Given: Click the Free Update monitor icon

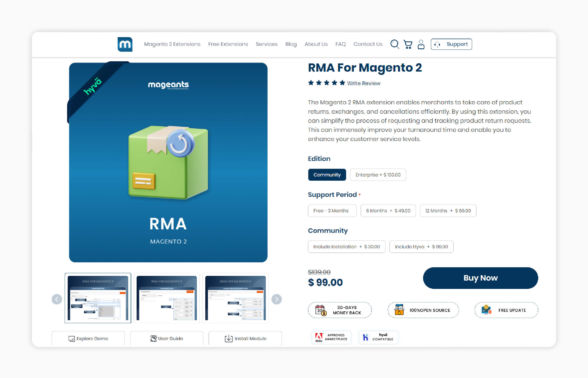Looking at the screenshot, I should 486,310.
